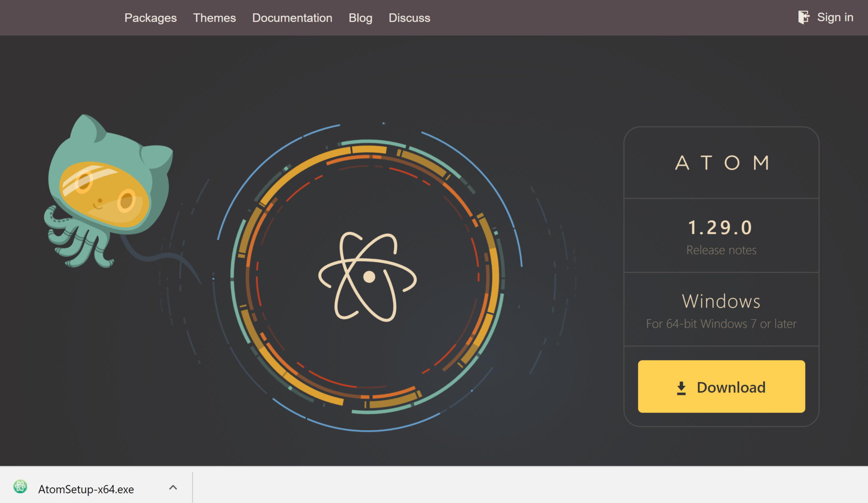Click the ATOM title heading
Viewport: 868px width, 503px height.
point(722,163)
